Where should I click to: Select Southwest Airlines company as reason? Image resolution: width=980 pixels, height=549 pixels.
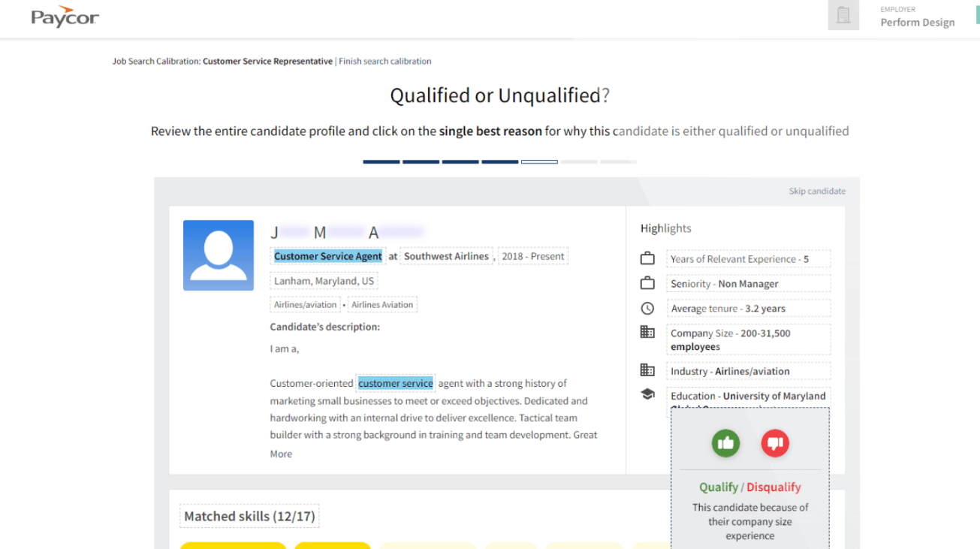[x=446, y=256]
